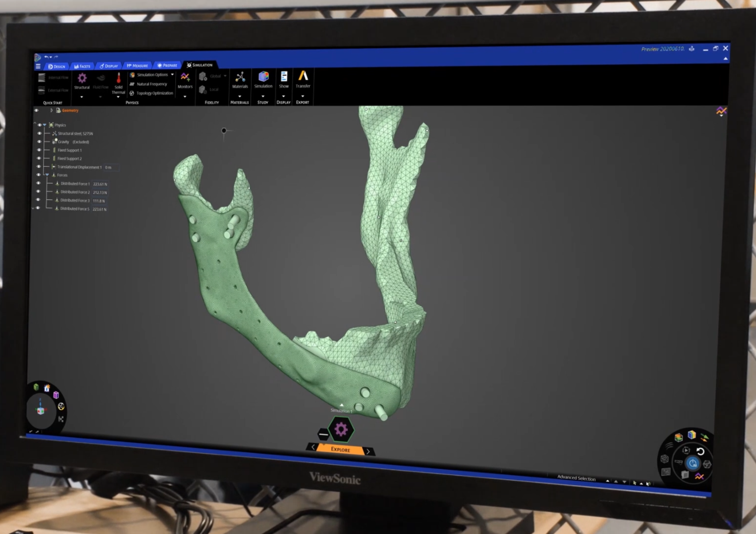Switch to the Facets tab
Viewport: 756px width, 534px height.
pyautogui.click(x=82, y=66)
